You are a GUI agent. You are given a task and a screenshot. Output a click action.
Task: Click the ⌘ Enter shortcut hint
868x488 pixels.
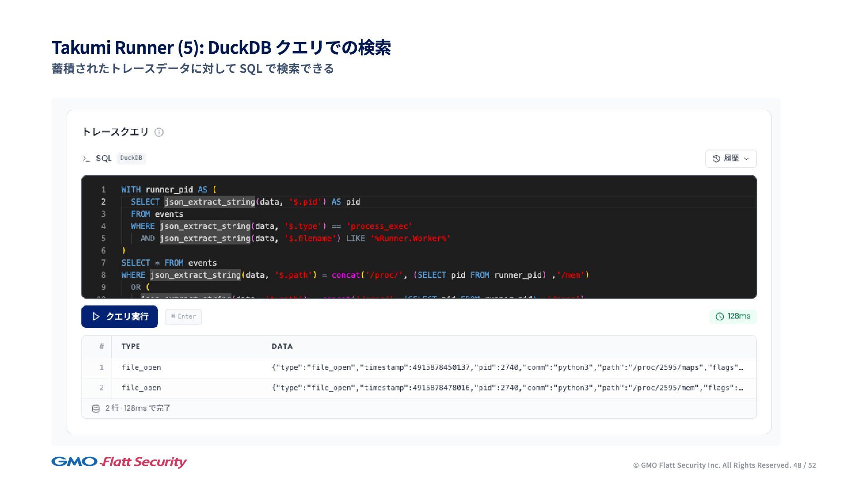pos(184,317)
